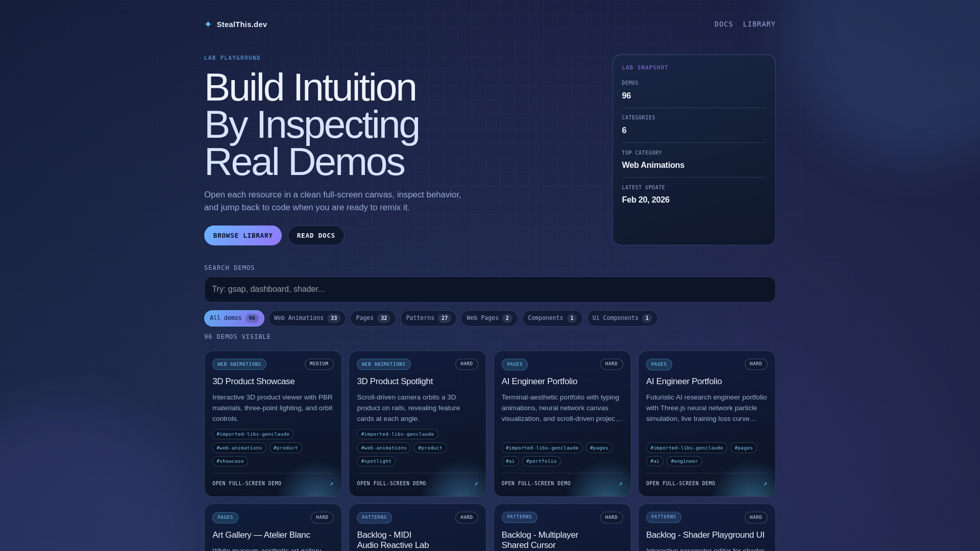Click Patterns badge on Shader Playground UI card
This screenshot has width=980, height=551.
tap(664, 517)
